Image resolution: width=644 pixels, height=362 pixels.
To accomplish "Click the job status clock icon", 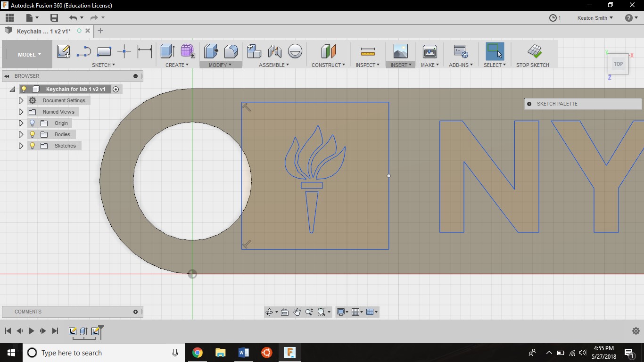I will [553, 18].
